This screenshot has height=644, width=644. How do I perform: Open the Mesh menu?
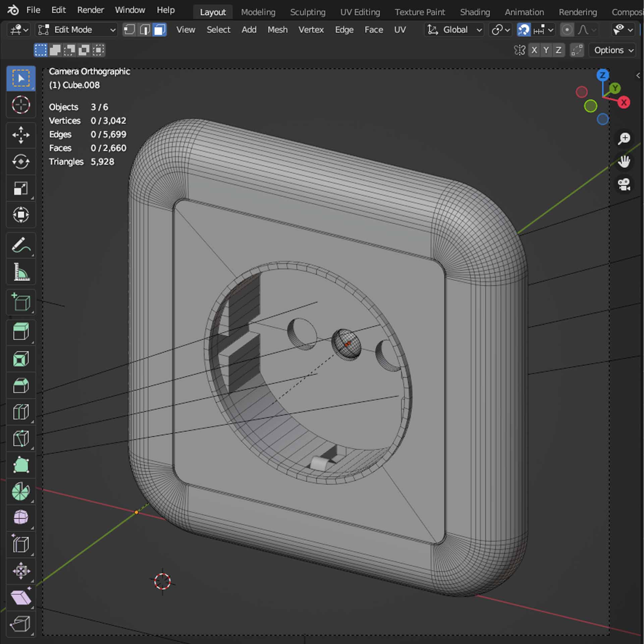tap(277, 30)
